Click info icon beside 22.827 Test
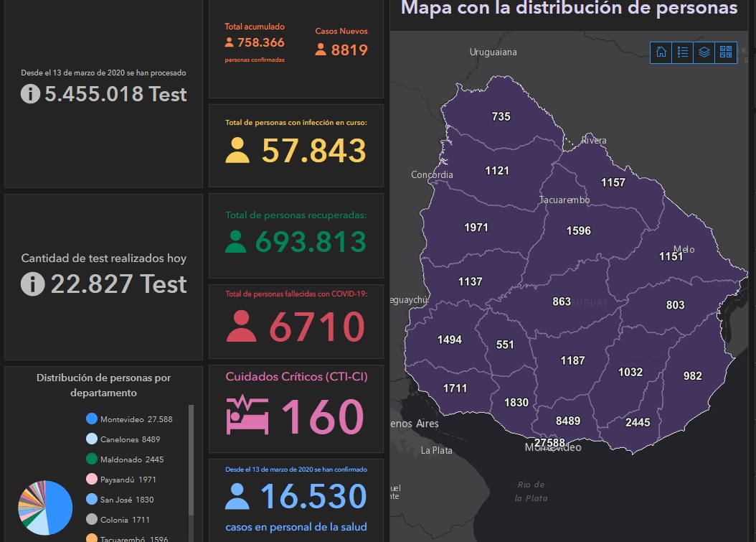Image resolution: width=756 pixels, height=542 pixels. (x=32, y=284)
